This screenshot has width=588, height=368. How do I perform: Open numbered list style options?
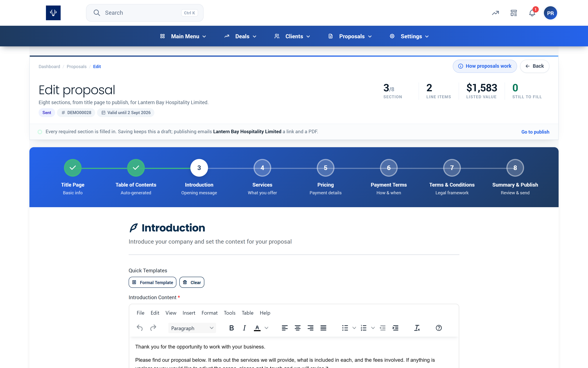click(x=373, y=328)
